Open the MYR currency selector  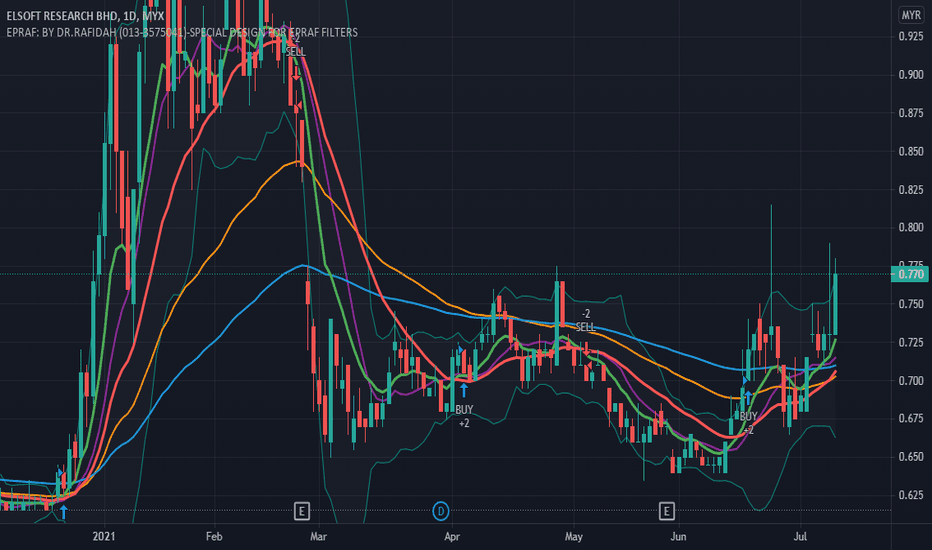[x=911, y=15]
